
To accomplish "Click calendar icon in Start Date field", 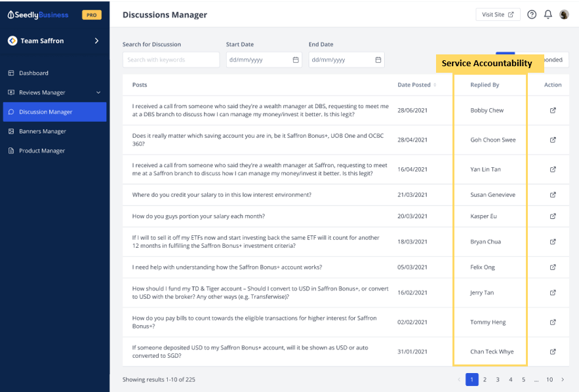I will pos(296,60).
